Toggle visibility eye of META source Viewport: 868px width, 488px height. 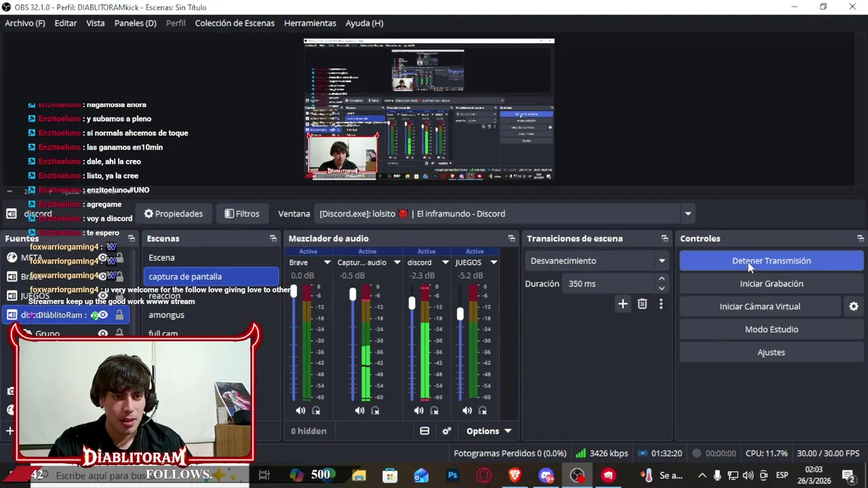pyautogui.click(x=103, y=258)
